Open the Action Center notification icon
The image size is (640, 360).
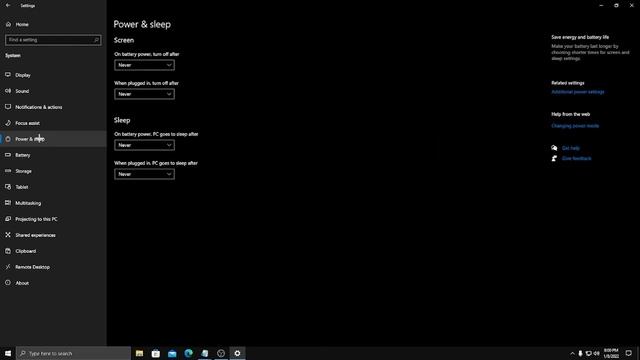pos(629,353)
